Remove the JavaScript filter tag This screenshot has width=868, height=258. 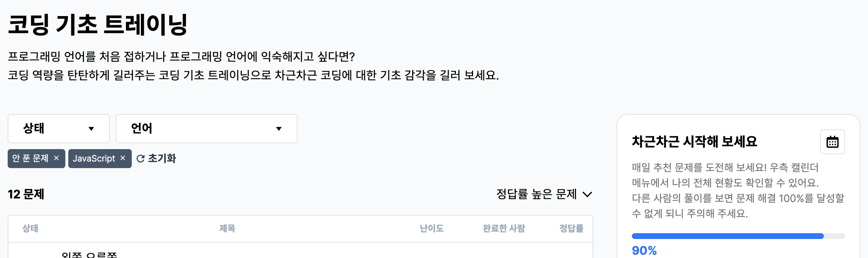[x=123, y=158]
